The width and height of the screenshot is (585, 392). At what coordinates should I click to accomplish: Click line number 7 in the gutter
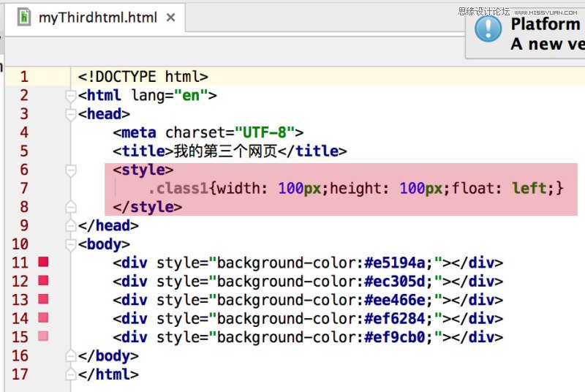click(x=24, y=188)
